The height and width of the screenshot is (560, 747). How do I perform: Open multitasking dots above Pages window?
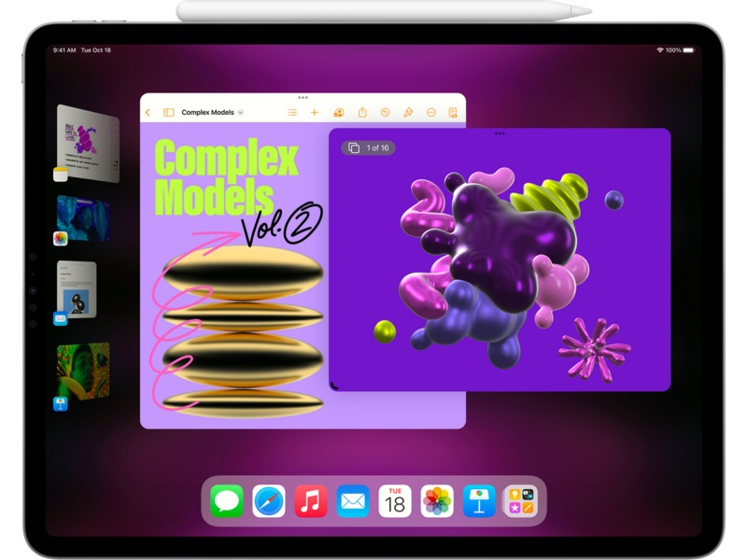(x=303, y=98)
